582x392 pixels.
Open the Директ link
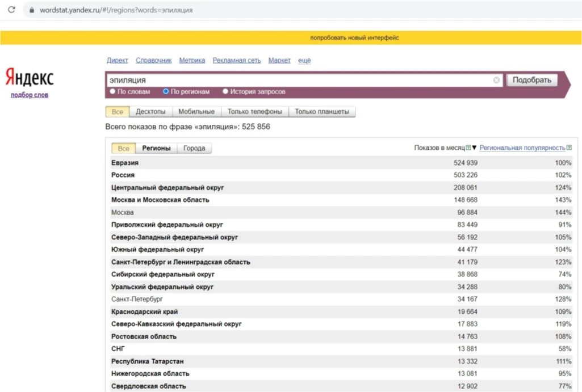(x=118, y=60)
